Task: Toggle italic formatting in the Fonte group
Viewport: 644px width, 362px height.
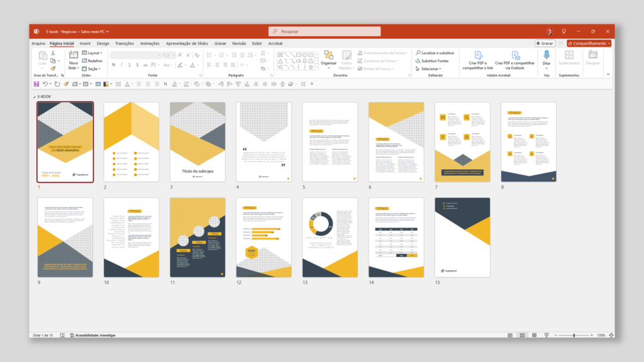Action: point(121,65)
